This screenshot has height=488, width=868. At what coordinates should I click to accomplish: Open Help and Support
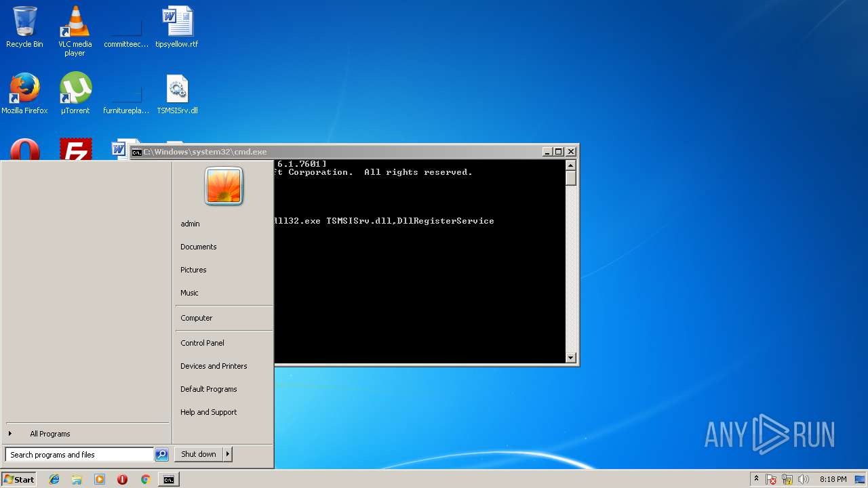[208, 412]
